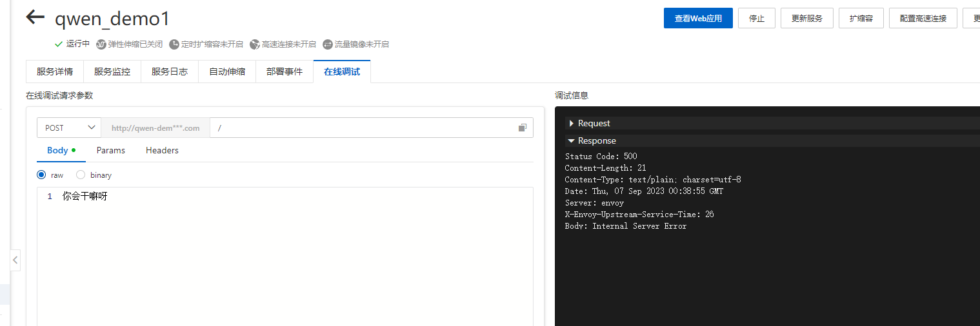Click the 运行中 status label
The image size is (980, 326).
coord(78,44)
